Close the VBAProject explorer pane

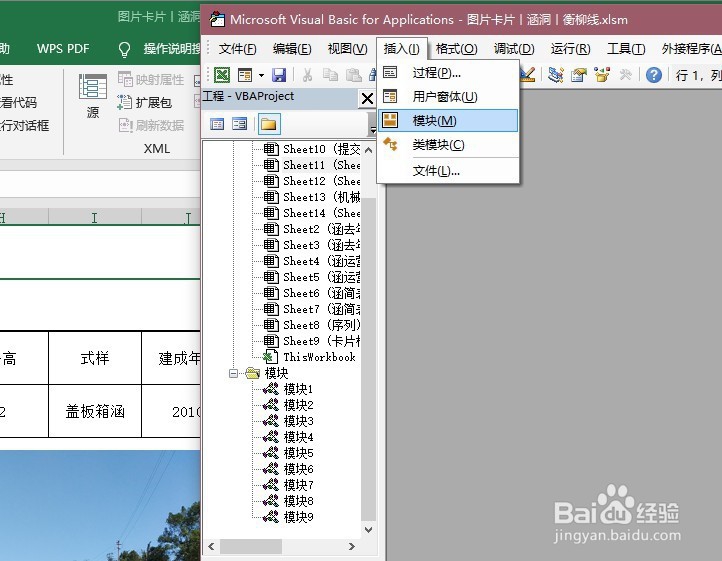click(x=367, y=98)
